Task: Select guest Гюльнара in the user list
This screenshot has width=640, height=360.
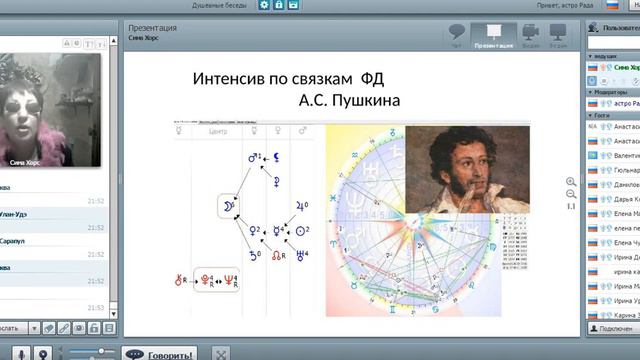Action: [x=613, y=170]
